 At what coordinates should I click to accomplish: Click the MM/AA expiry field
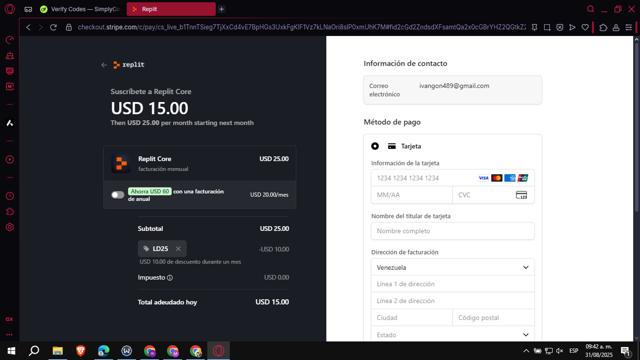click(x=412, y=195)
